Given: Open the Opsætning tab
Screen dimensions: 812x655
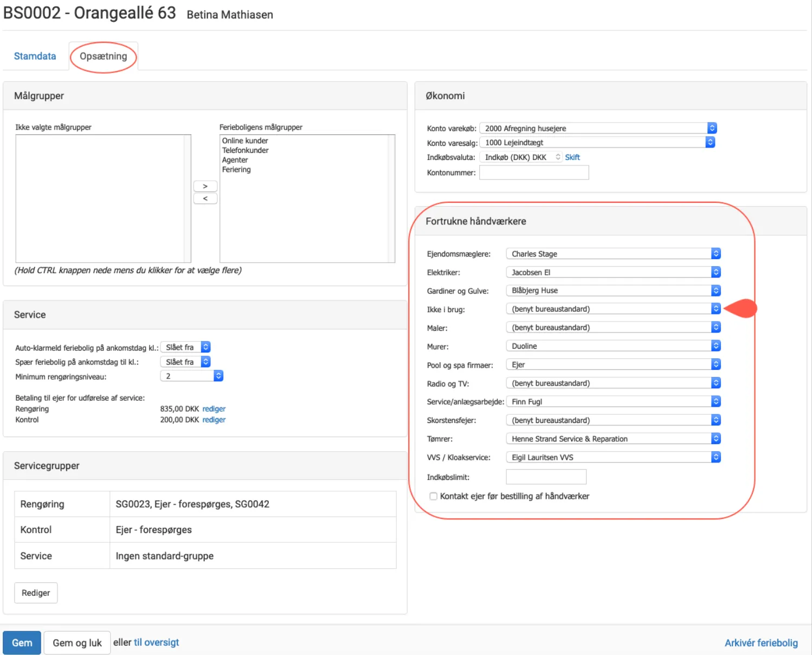Looking at the screenshot, I should (x=103, y=56).
